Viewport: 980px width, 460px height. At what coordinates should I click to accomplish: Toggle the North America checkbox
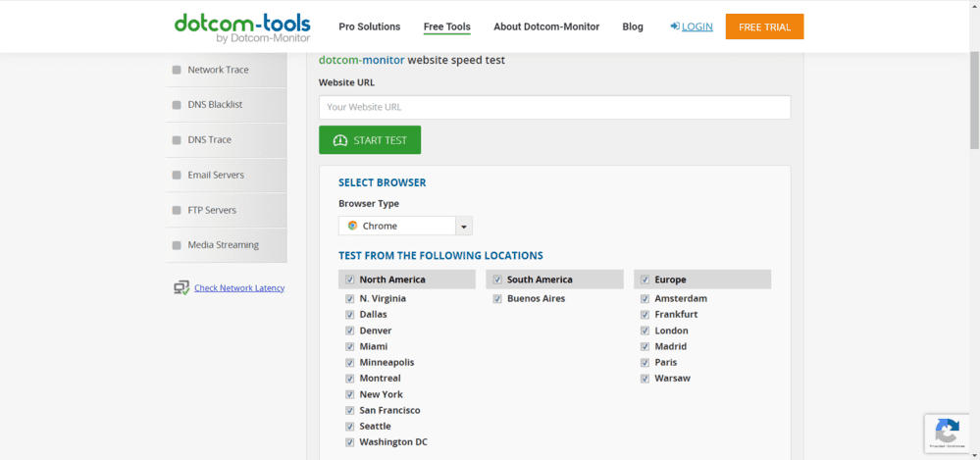click(x=350, y=280)
